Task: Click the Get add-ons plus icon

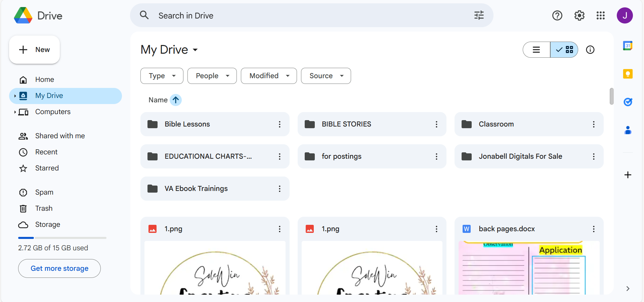Action: tap(628, 175)
